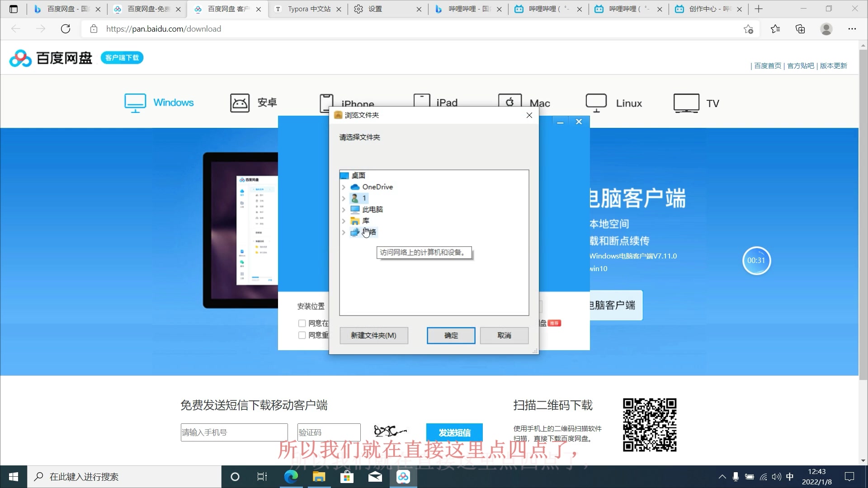Tick the second 同意 checkbox in installer

(302, 335)
